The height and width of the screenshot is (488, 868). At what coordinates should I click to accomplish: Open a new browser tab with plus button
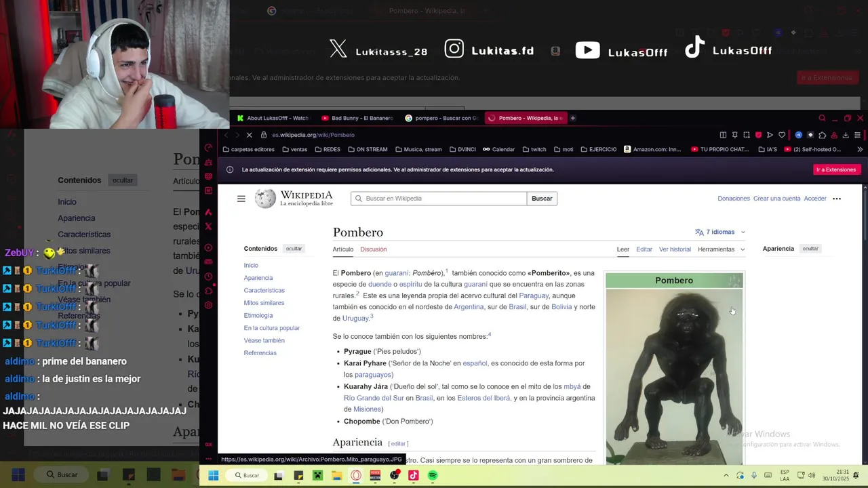572,118
